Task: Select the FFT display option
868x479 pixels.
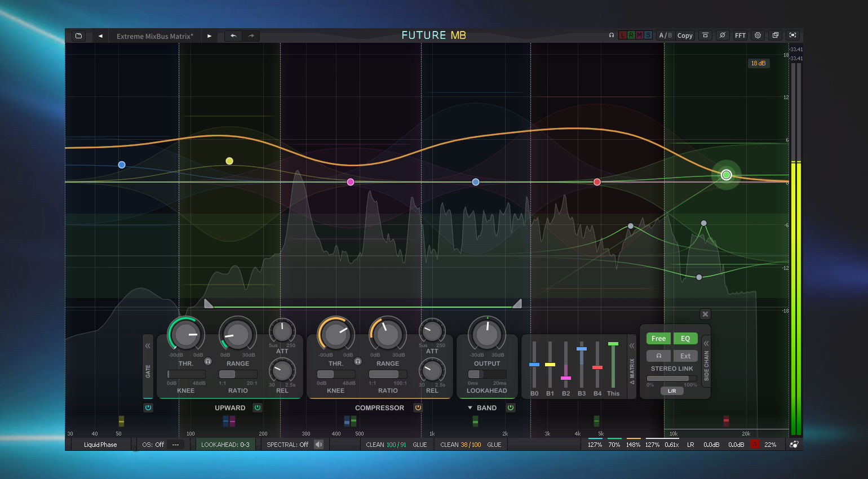Action: coord(740,36)
